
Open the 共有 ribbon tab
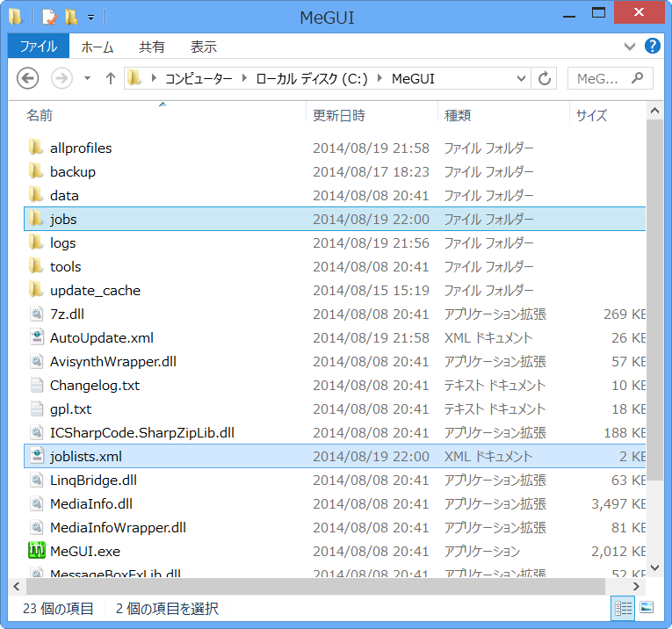pyautogui.click(x=152, y=47)
